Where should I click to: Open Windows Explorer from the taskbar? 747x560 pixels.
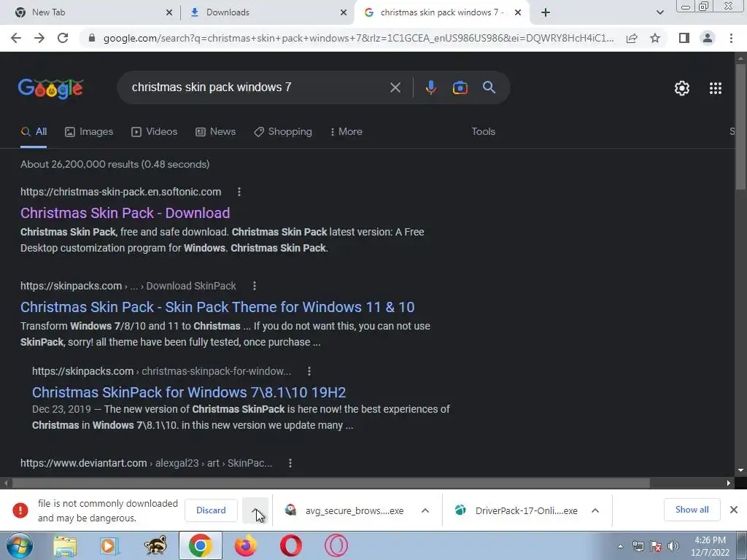coord(65,546)
